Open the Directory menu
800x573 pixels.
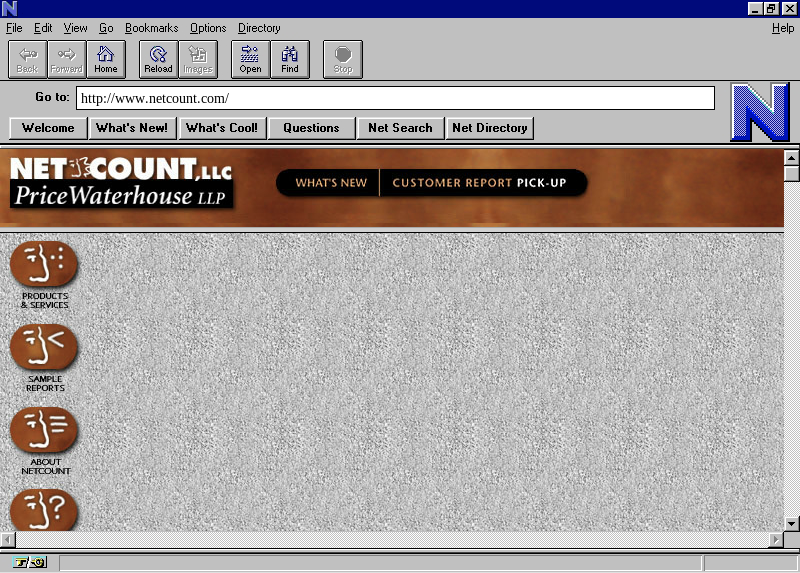259,28
